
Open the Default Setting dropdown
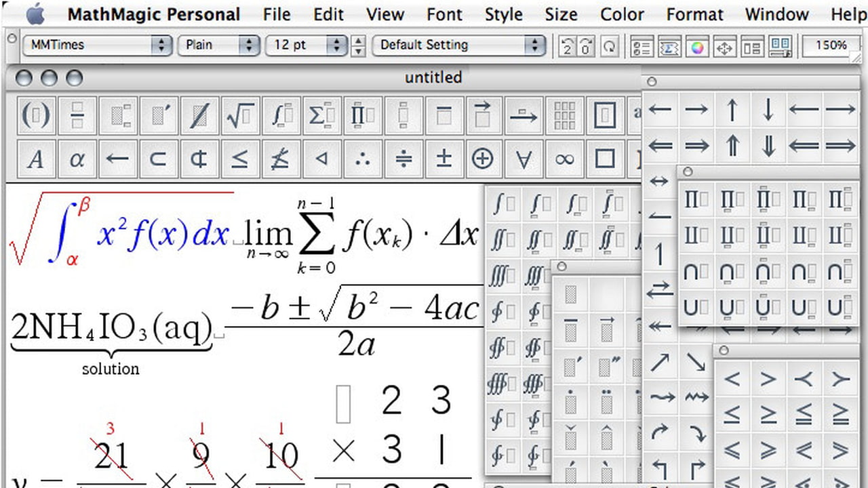pos(459,45)
